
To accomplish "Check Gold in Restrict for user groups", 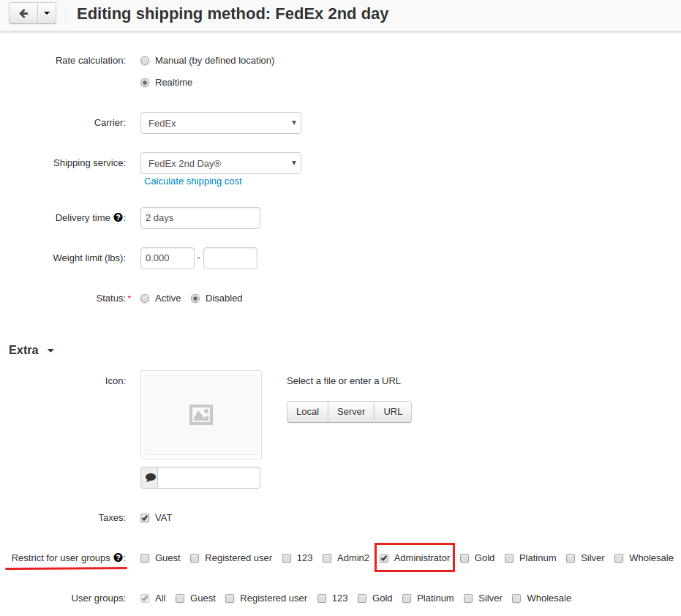I will tap(464, 558).
